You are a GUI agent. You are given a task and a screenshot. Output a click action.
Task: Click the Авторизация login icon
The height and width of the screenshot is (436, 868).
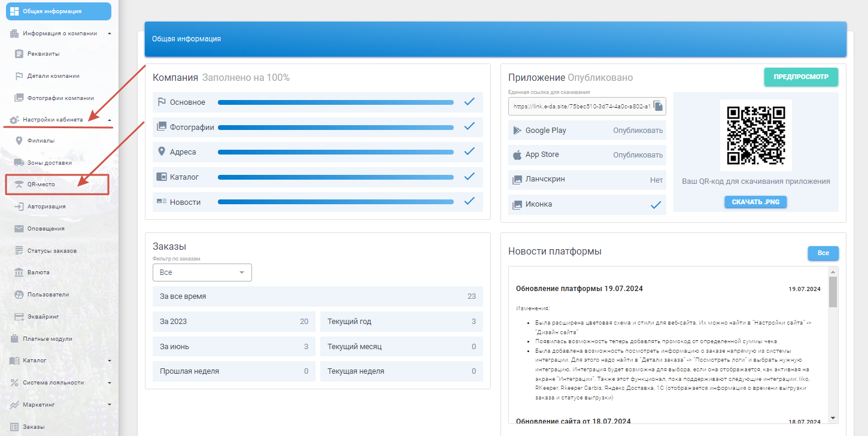[x=19, y=206]
